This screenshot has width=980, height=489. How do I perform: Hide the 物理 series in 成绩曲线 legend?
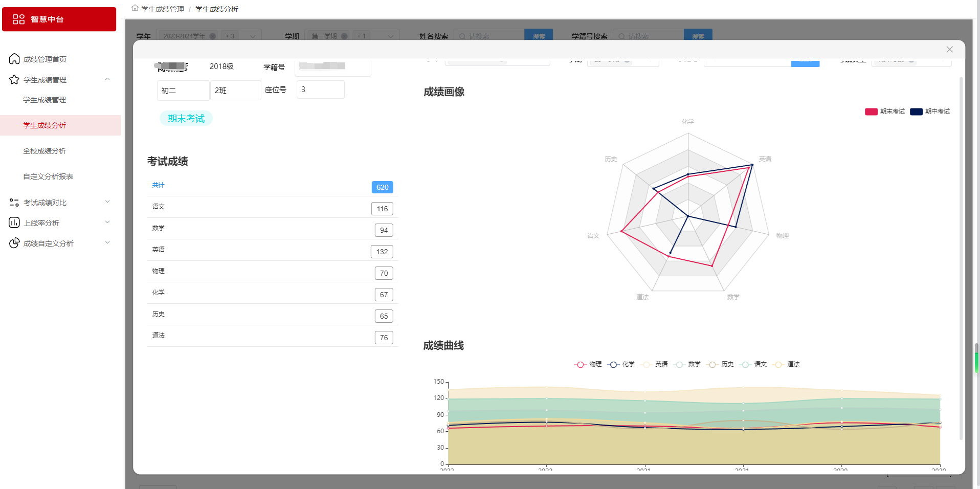588,364
